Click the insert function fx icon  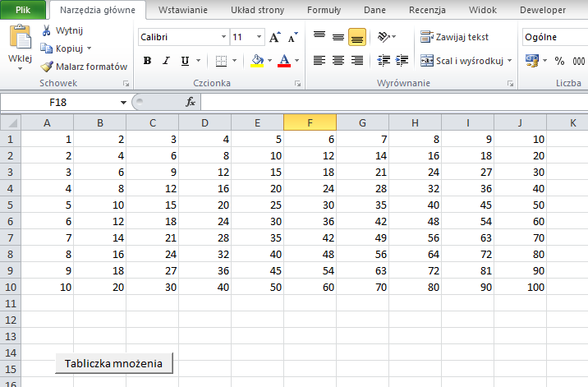pyautogui.click(x=190, y=102)
